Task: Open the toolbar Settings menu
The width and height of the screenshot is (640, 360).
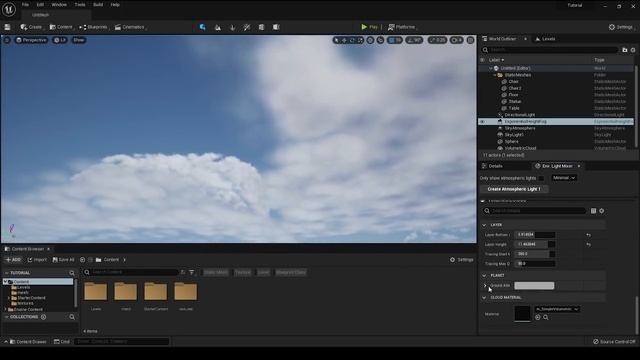Action: pyautogui.click(x=620, y=27)
